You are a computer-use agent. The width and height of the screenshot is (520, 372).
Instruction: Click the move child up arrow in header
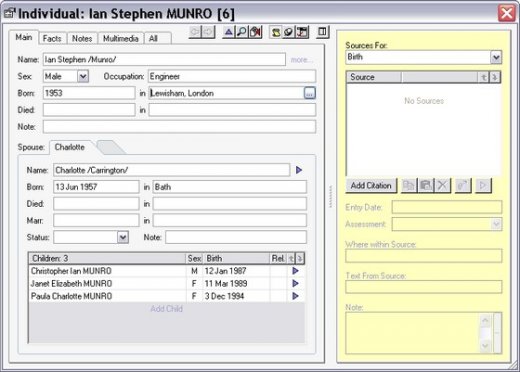291,258
